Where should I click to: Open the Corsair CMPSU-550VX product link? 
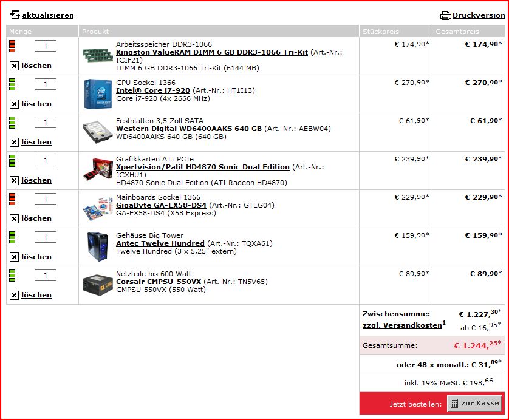[x=159, y=282]
